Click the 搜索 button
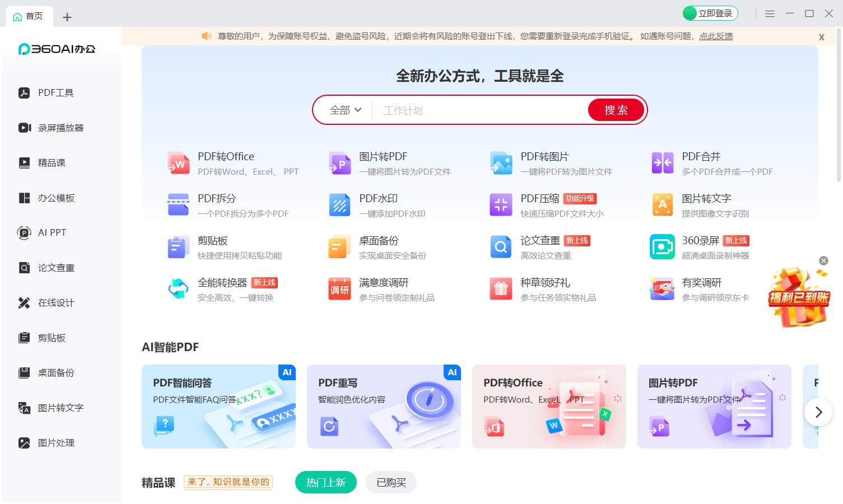The image size is (843, 504). pyautogui.click(x=616, y=110)
